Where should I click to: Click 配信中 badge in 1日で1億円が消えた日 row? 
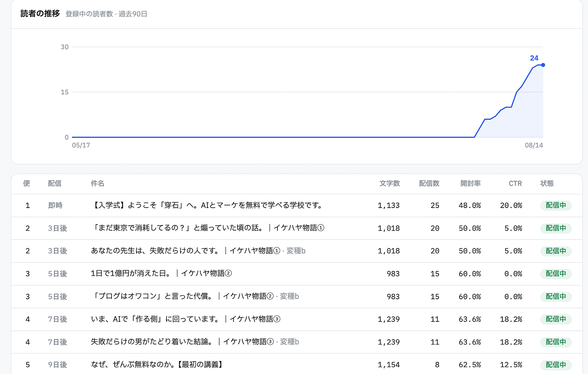[x=556, y=273]
